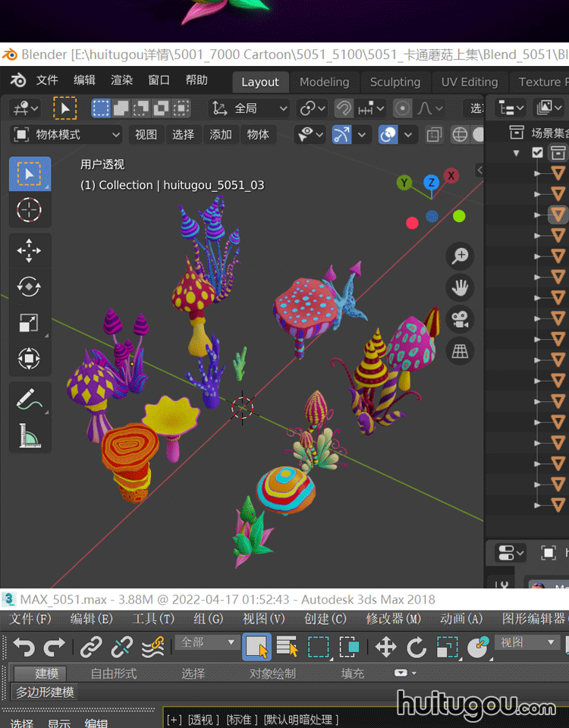Click the 3ds Max undo arrow
The width and height of the screenshot is (569, 728).
click(24, 647)
